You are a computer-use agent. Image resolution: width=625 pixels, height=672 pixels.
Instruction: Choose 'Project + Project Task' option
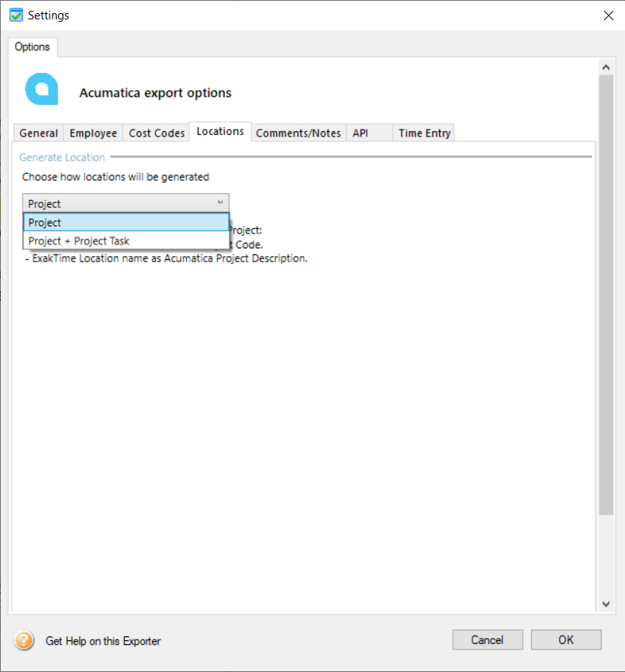pyautogui.click(x=126, y=241)
